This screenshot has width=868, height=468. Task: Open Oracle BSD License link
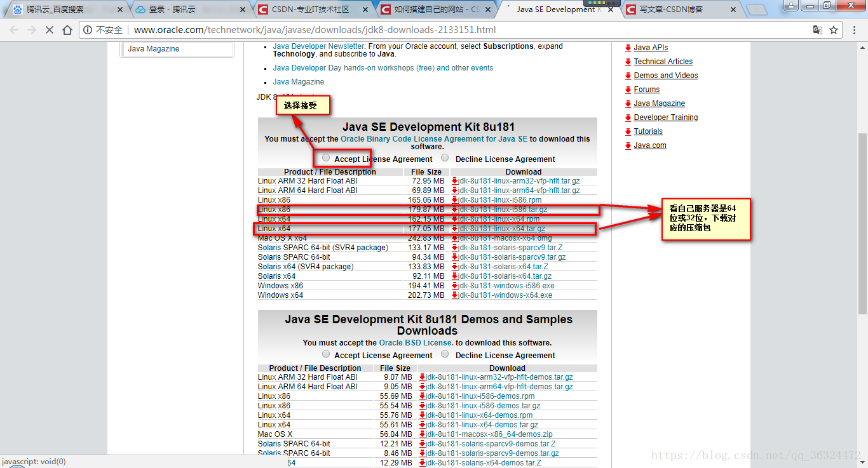point(416,343)
